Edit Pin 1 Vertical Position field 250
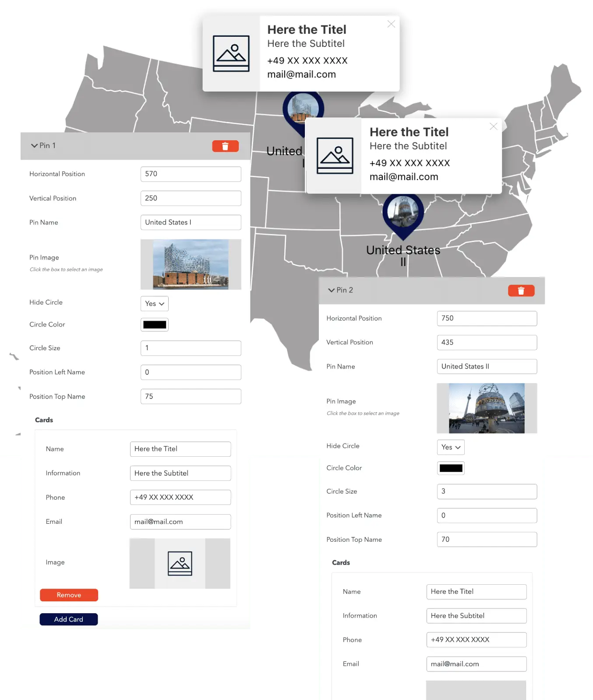The width and height of the screenshot is (593, 700). [191, 198]
